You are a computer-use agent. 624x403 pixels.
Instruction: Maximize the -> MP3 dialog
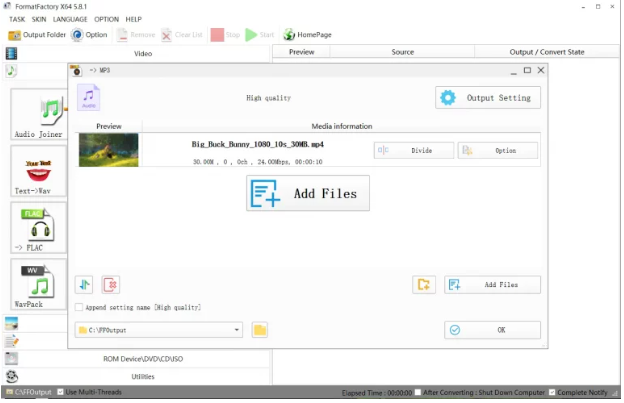(527, 70)
